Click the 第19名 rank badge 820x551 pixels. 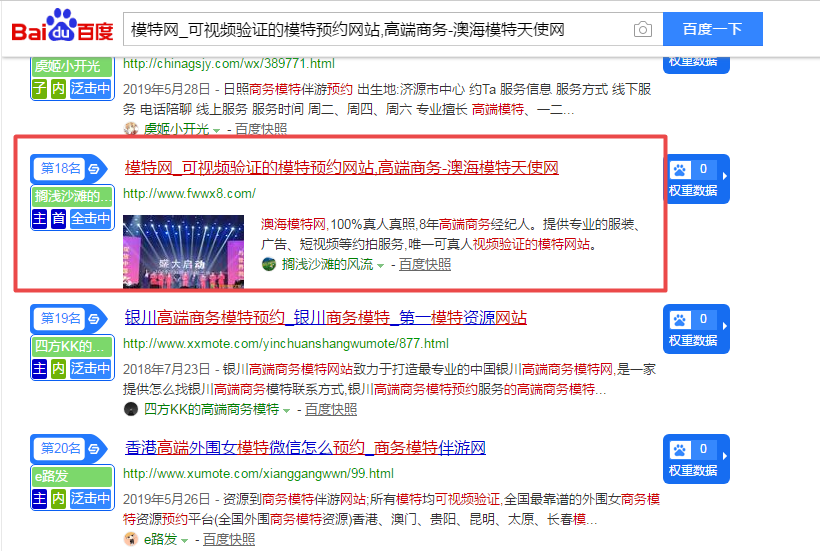point(61,318)
